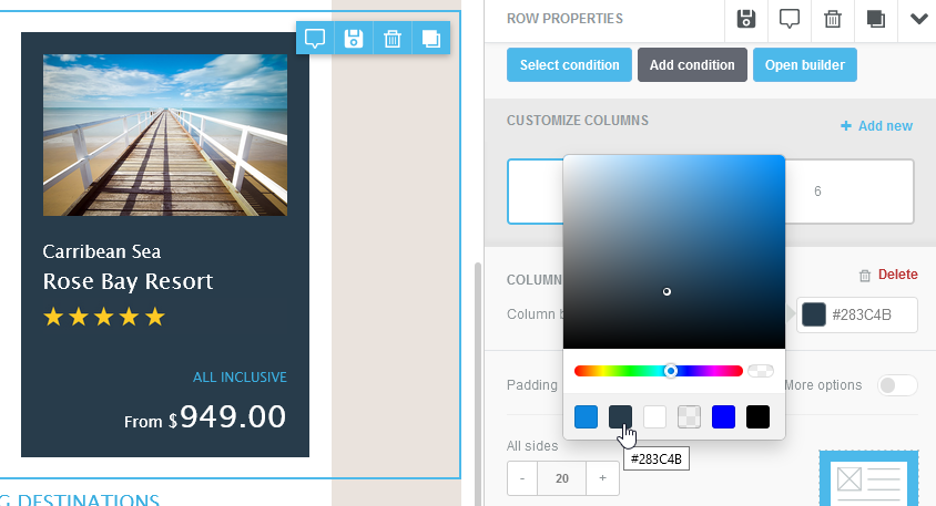Image resolution: width=936 pixels, height=506 pixels.
Task: Click the $949.00 price text
Action: 227,417
